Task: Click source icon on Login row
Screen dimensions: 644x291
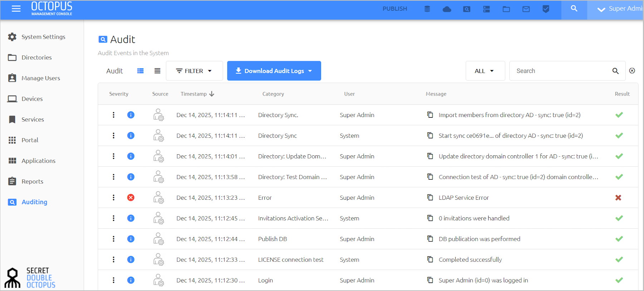Action: pyautogui.click(x=158, y=280)
